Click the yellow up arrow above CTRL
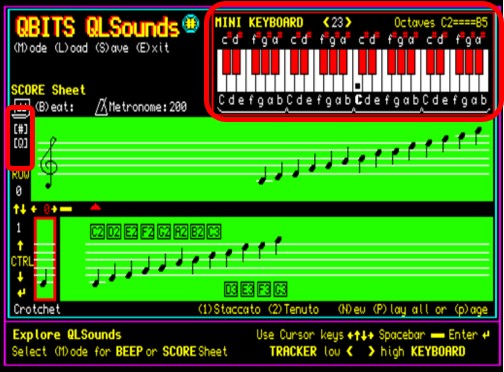Screen dimensions: 504x372 coord(20,246)
